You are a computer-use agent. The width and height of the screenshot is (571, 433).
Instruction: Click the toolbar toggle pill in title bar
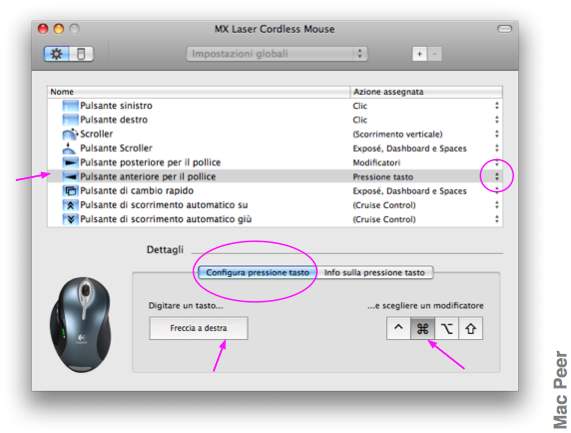[x=504, y=29]
